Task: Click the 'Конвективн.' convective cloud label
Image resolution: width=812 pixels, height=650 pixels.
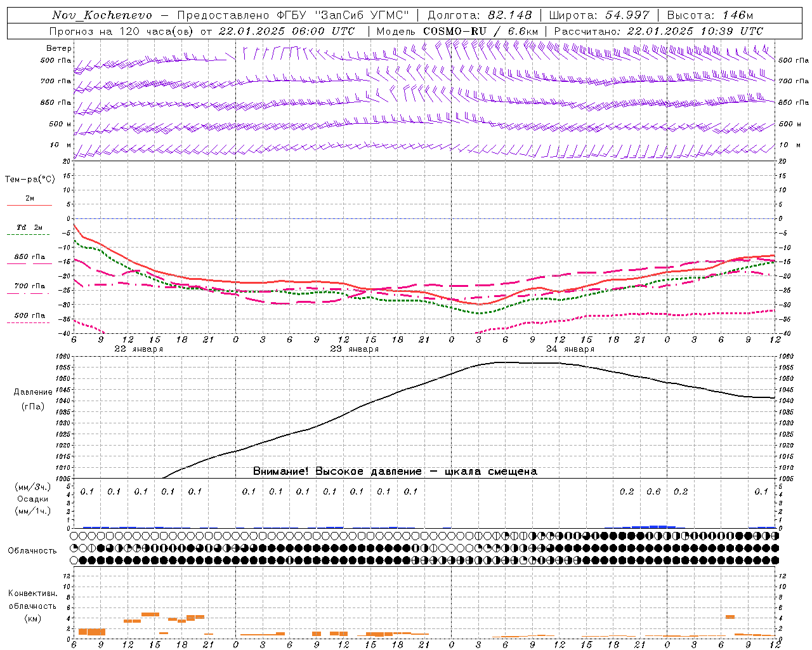Action: point(32,594)
